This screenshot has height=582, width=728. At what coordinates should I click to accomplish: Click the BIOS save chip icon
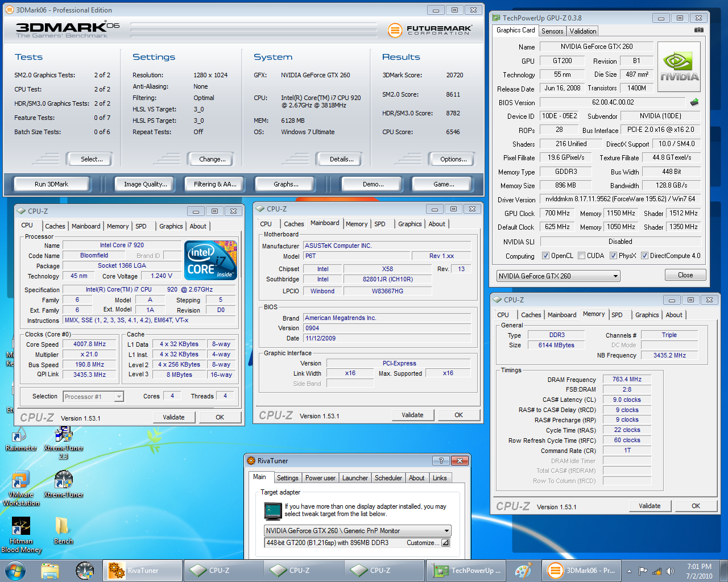point(694,102)
